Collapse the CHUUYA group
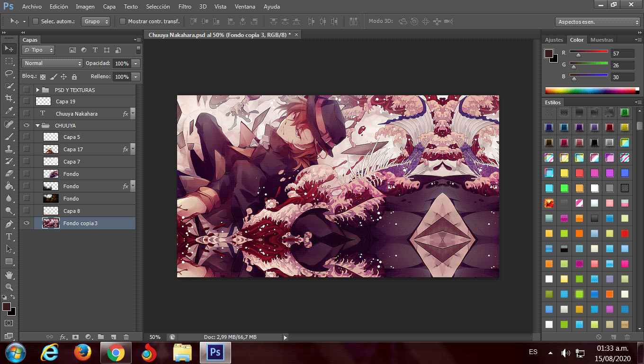The height and width of the screenshot is (364, 644). point(38,126)
